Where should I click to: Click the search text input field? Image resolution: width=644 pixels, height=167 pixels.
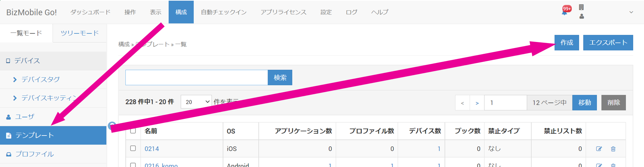(196, 78)
